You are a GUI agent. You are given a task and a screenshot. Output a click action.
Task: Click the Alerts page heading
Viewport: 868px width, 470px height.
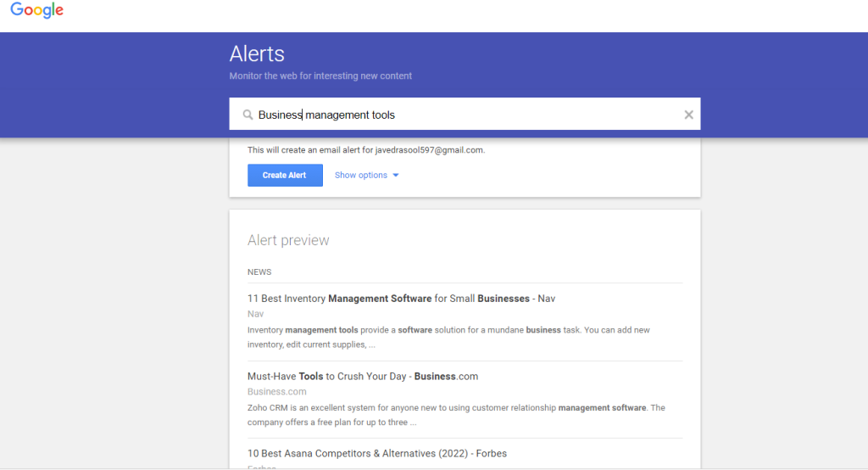(257, 53)
